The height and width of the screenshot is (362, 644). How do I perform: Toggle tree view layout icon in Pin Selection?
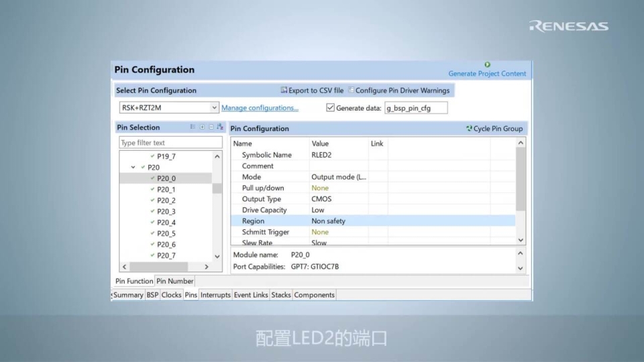point(193,127)
